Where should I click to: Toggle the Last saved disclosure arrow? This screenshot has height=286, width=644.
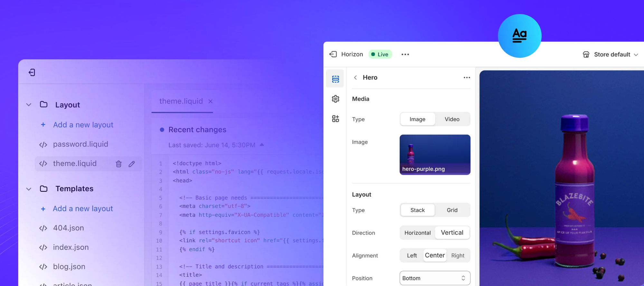click(x=262, y=145)
